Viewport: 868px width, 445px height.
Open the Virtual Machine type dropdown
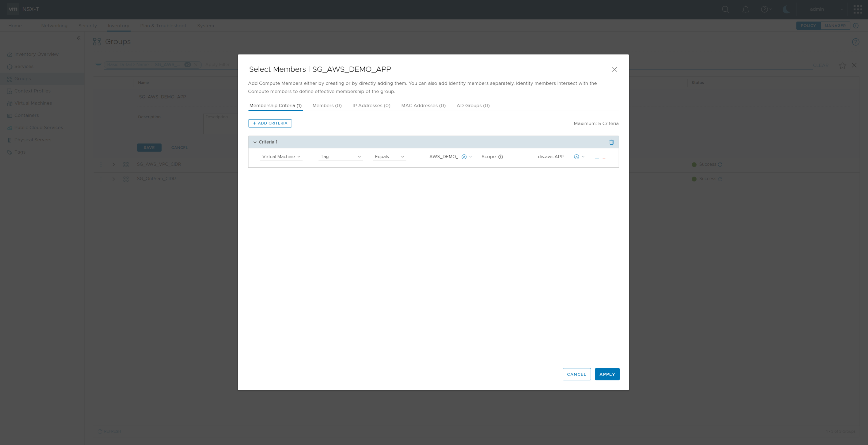click(281, 157)
